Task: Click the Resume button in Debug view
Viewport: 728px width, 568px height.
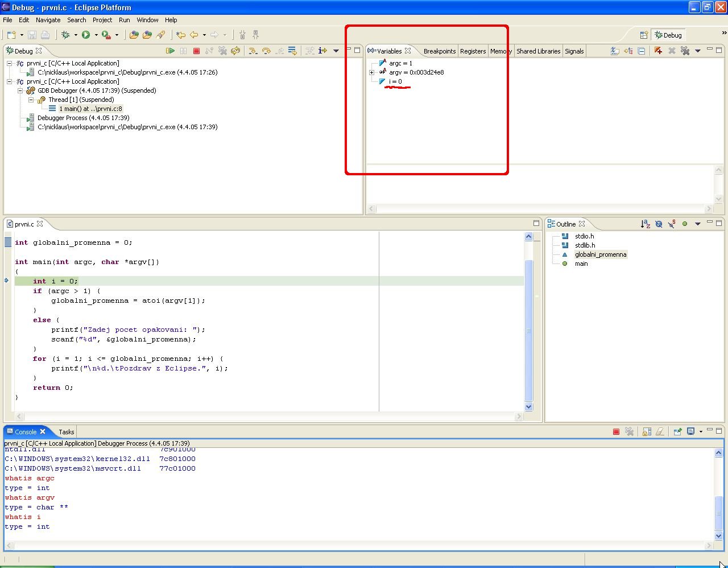Action: 170,51
